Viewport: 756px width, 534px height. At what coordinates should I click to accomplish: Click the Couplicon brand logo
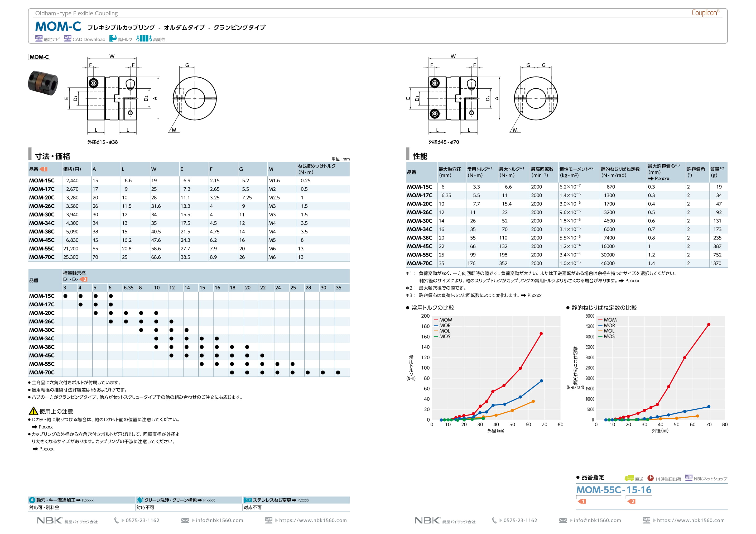pyautogui.click(x=705, y=13)
